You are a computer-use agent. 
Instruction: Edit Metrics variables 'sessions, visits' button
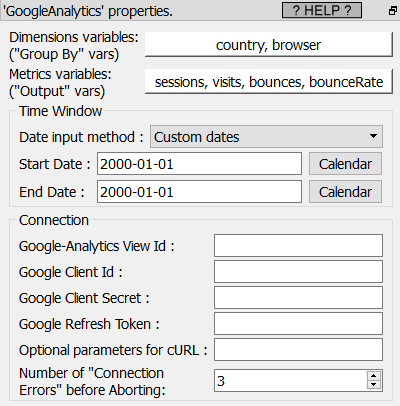tap(269, 82)
